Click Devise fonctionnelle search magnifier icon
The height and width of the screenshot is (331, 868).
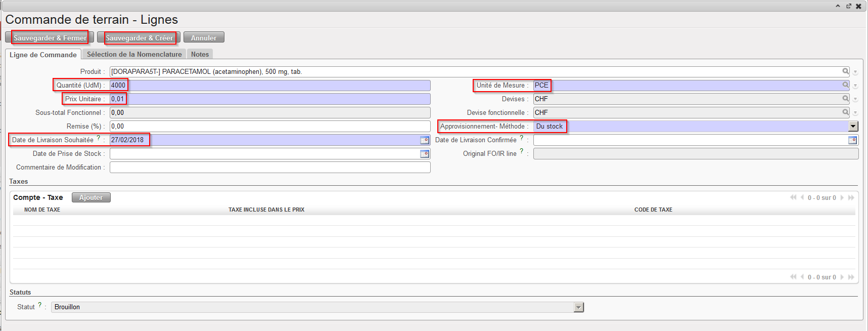pyautogui.click(x=845, y=112)
